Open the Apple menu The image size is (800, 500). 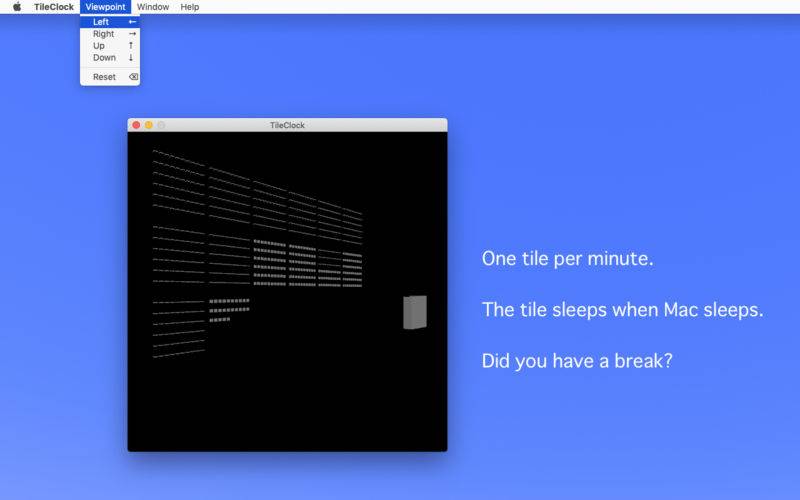(x=17, y=7)
